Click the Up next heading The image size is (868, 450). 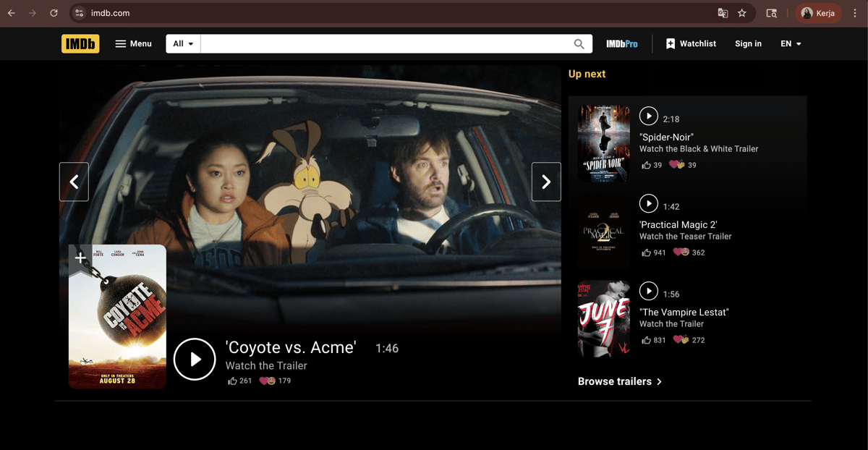pyautogui.click(x=587, y=74)
